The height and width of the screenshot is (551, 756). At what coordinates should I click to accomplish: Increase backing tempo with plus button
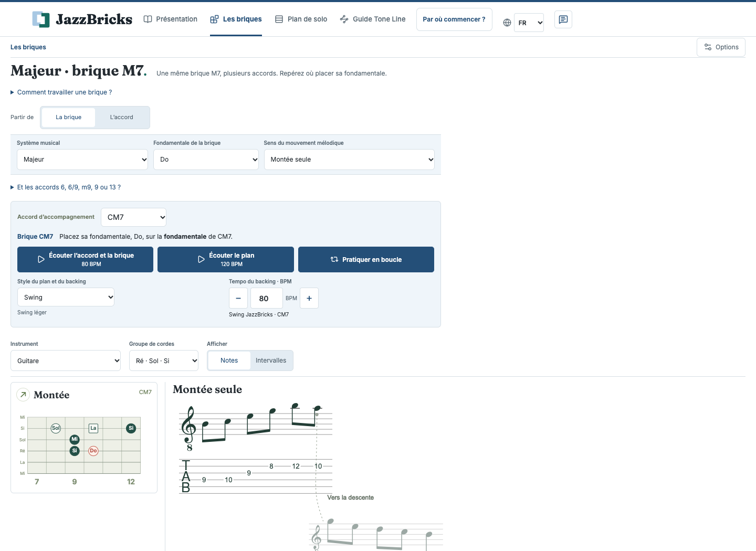pos(309,298)
